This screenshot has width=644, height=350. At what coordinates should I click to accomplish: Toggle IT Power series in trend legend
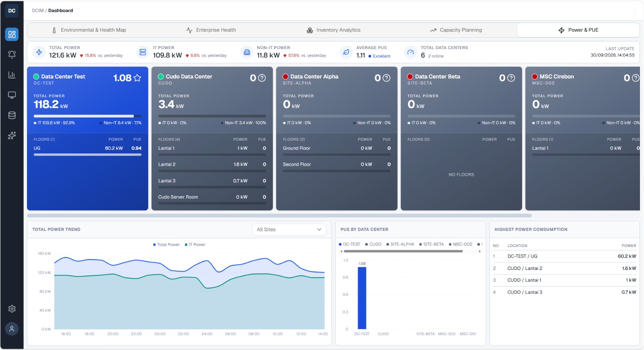[195, 245]
